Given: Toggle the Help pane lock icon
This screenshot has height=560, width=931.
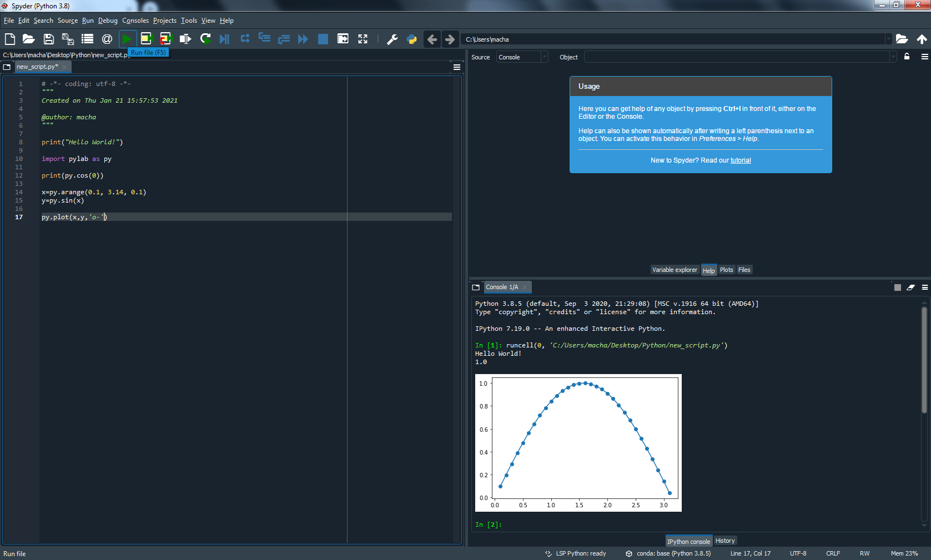Looking at the screenshot, I should [907, 57].
